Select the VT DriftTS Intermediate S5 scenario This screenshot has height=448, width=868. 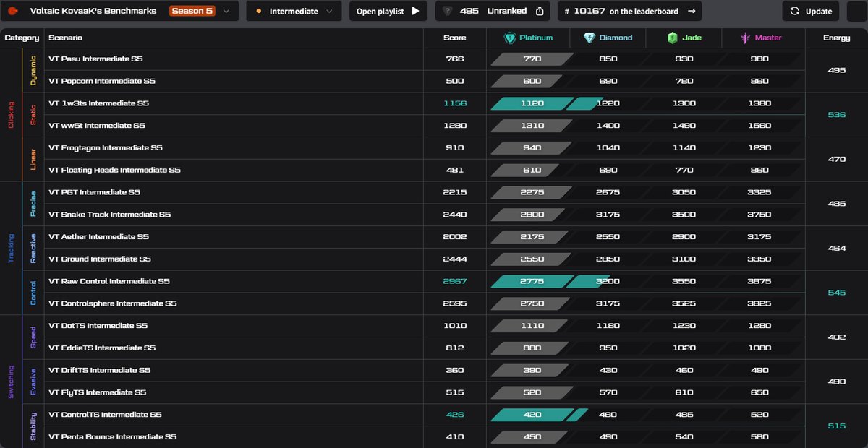point(100,370)
